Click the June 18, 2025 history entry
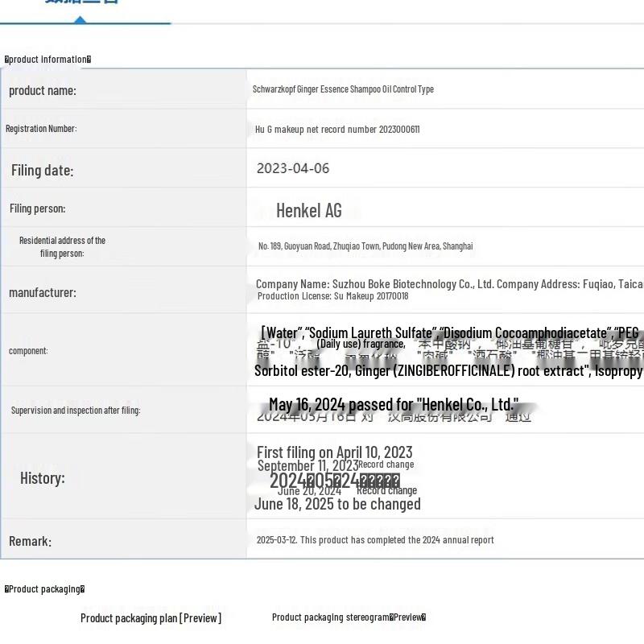This screenshot has height=644, width=644. pos(337,504)
